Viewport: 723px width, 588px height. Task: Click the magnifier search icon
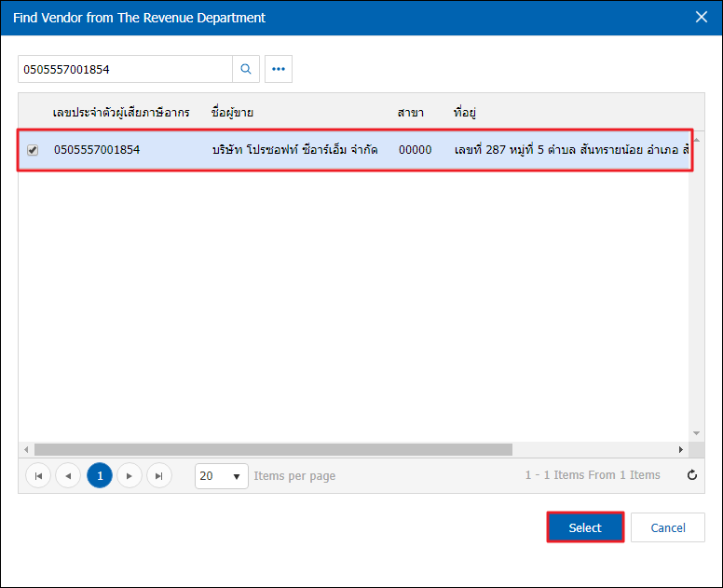click(246, 69)
